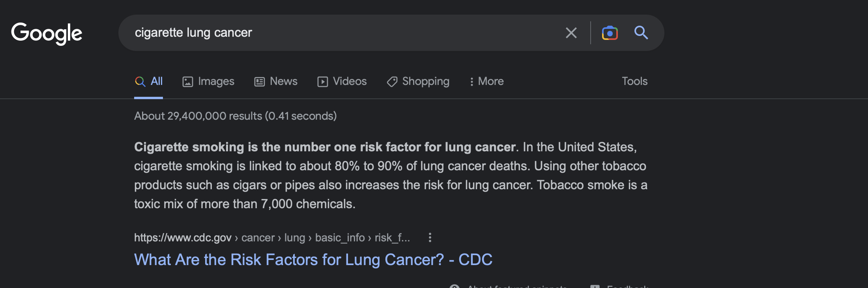Open Search by image camera icon
The height and width of the screenshot is (288, 868).
pyautogui.click(x=610, y=33)
